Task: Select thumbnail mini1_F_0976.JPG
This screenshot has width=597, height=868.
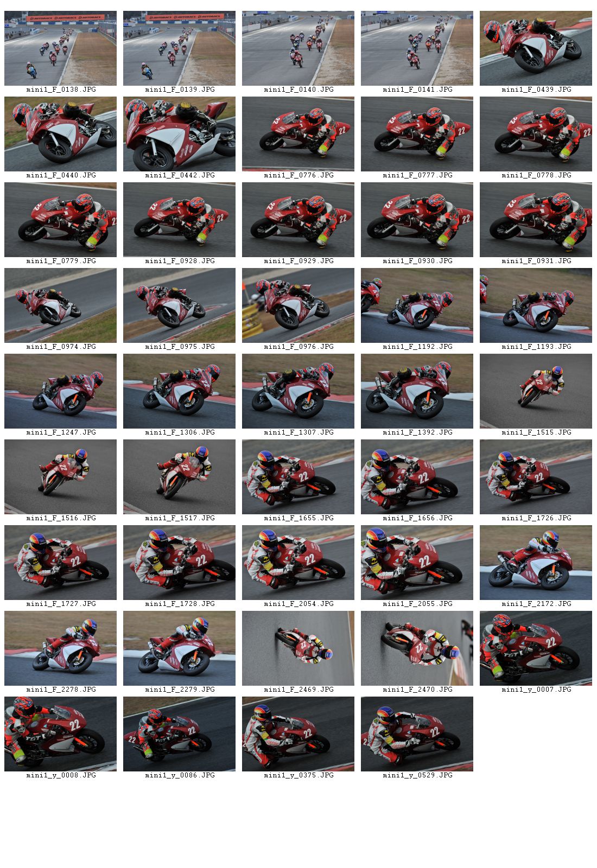Action: [298, 305]
